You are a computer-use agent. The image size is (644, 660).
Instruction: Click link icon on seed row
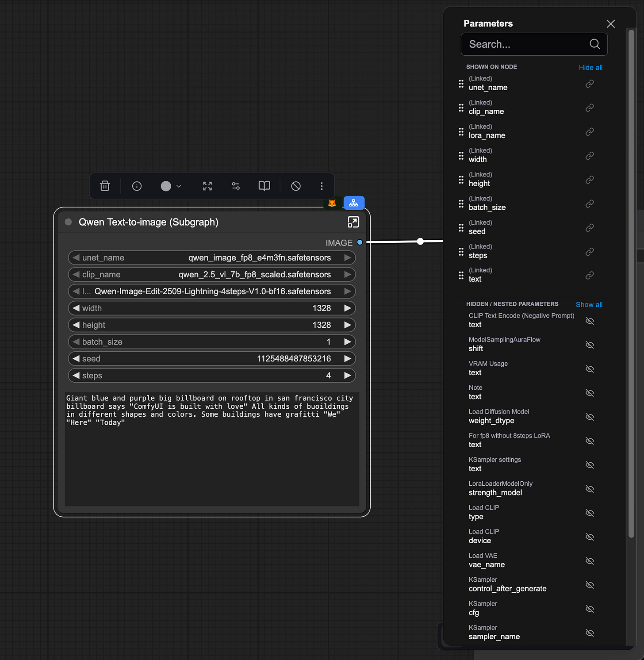[590, 227]
